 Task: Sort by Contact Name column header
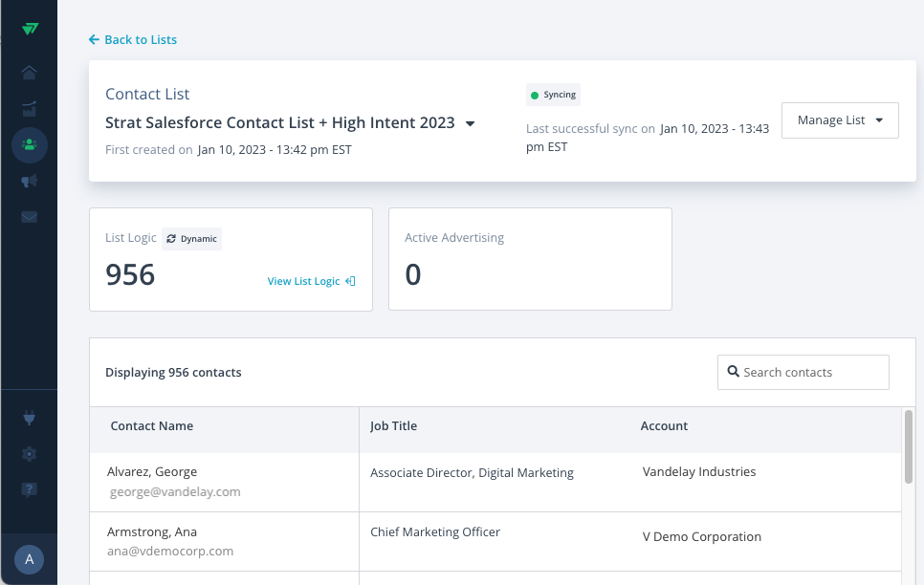tap(151, 426)
